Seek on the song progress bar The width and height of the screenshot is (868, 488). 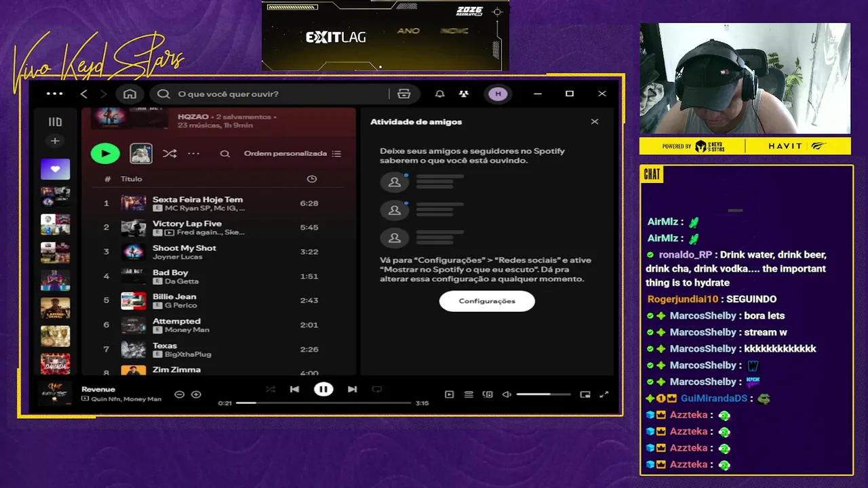323,403
